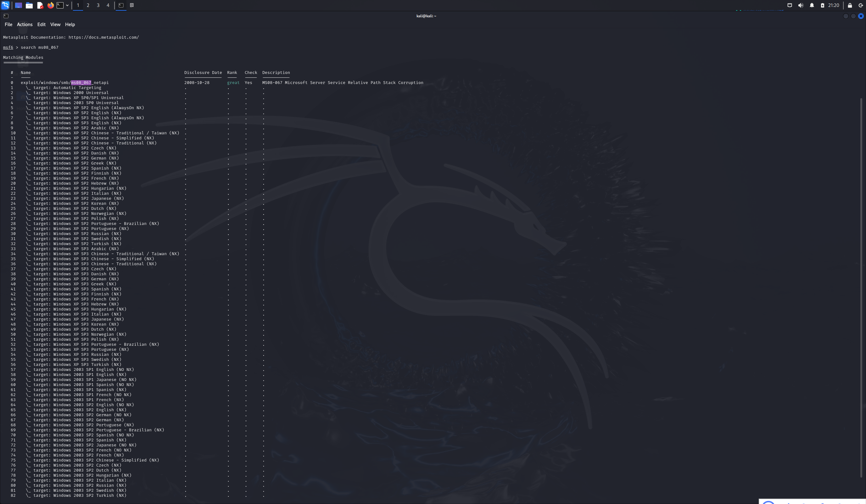Expand the terminal launcher dropdown arrow

click(x=67, y=5)
